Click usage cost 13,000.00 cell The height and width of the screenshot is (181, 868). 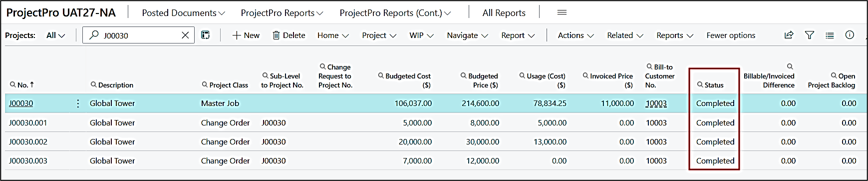click(550, 142)
